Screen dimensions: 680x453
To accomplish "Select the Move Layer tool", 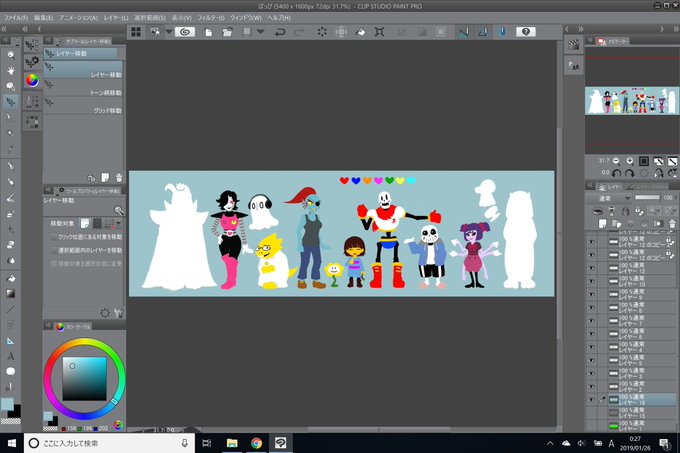I will pyautogui.click(x=10, y=102).
